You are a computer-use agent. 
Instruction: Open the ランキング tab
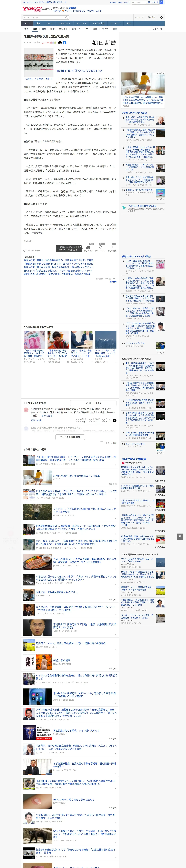[115, 24]
